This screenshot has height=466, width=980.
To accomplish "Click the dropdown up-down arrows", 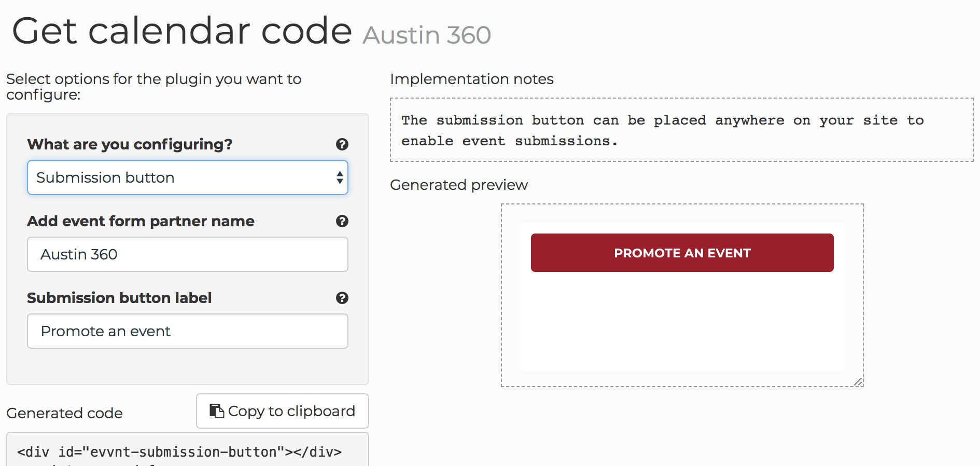I will click(340, 177).
